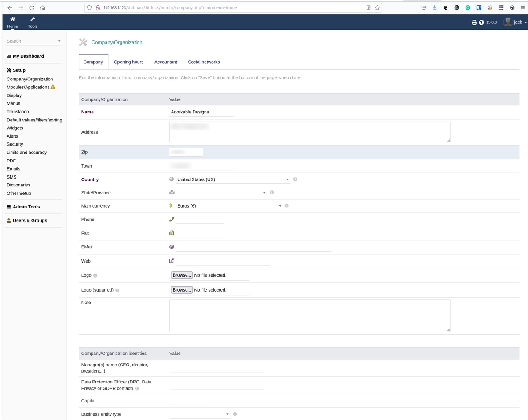Click the warning triangle beside Modules/Applications
528x420 pixels.
(52, 87)
